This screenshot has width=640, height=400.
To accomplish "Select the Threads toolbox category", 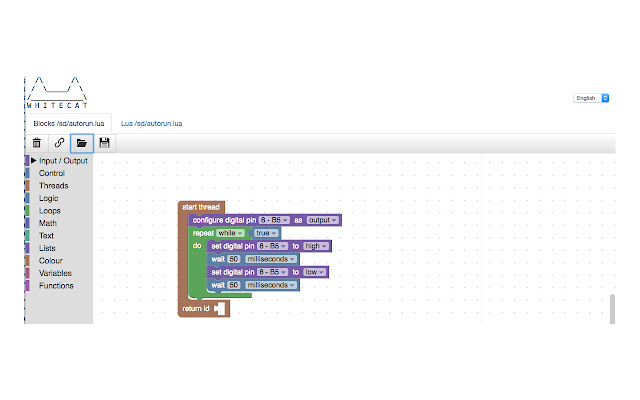I will [x=53, y=186].
